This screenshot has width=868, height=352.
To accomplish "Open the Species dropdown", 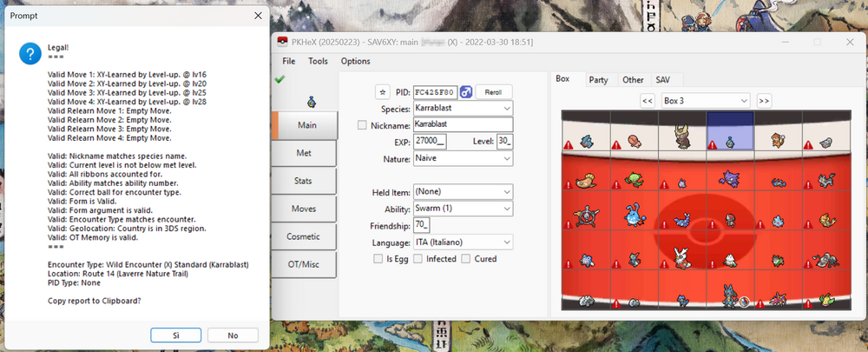I will point(507,109).
